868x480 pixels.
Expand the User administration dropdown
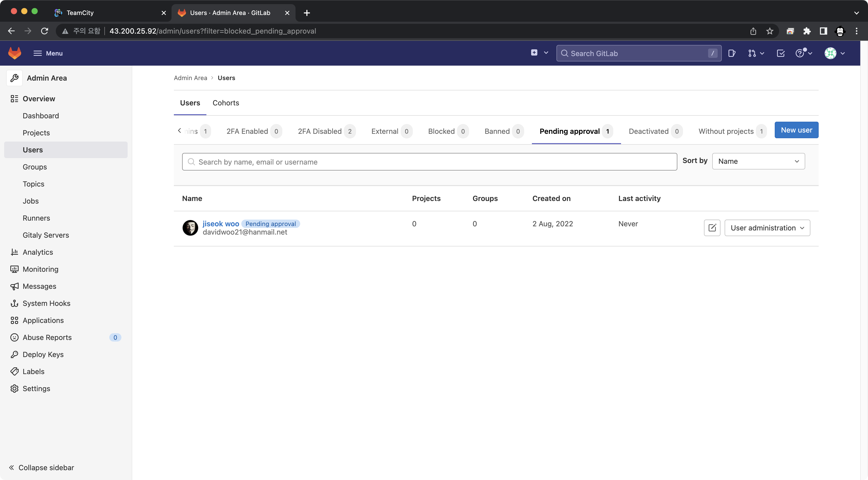[767, 228]
